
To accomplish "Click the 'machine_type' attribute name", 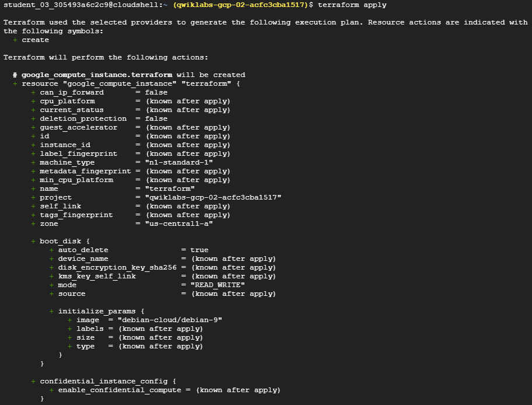I will (x=67, y=163).
